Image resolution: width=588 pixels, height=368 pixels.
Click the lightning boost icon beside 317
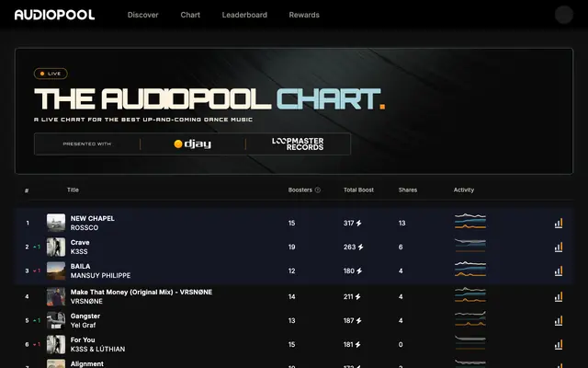pos(359,223)
